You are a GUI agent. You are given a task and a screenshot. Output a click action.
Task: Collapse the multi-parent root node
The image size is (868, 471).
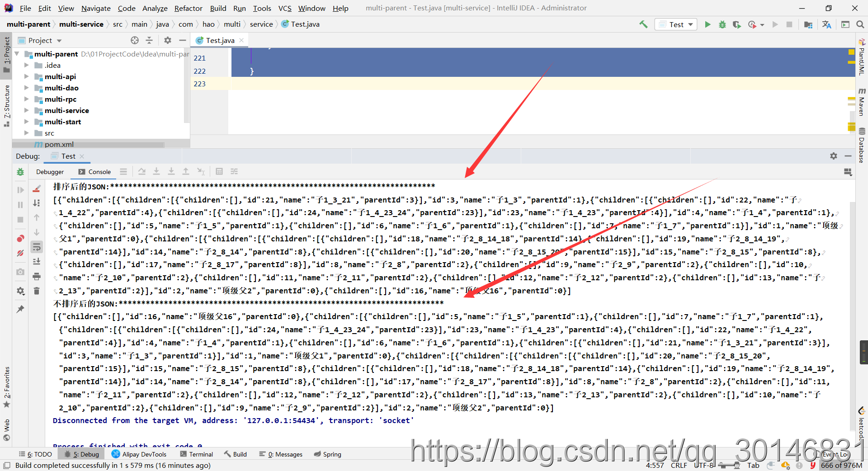click(x=17, y=54)
